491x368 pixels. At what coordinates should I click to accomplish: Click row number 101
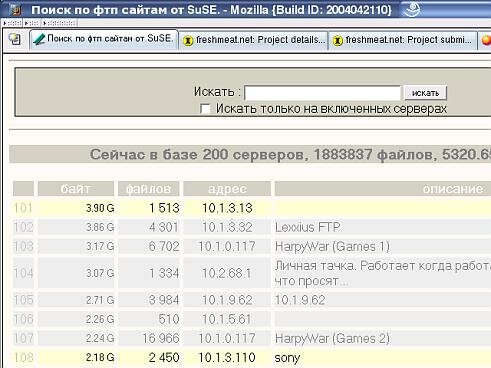pyautogui.click(x=23, y=208)
